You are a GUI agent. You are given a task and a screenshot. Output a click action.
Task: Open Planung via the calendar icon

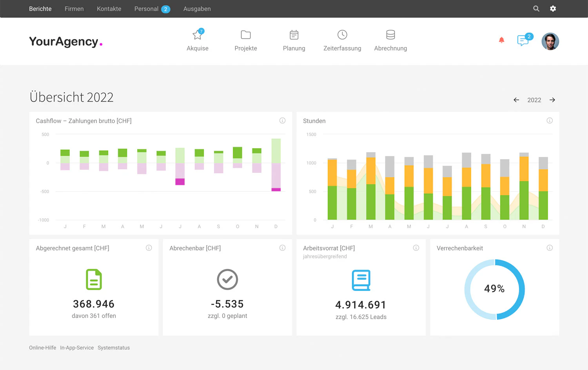(294, 34)
